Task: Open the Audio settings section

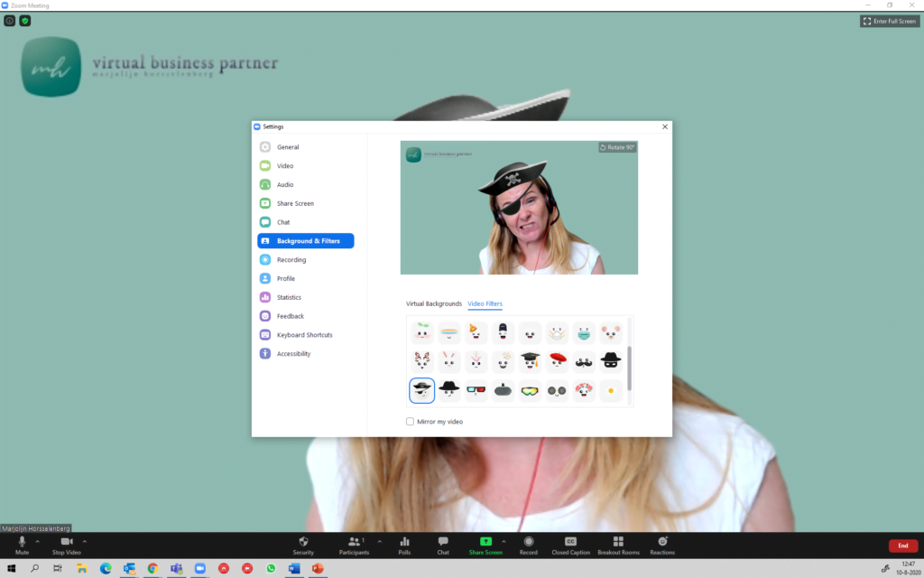Action: [285, 184]
